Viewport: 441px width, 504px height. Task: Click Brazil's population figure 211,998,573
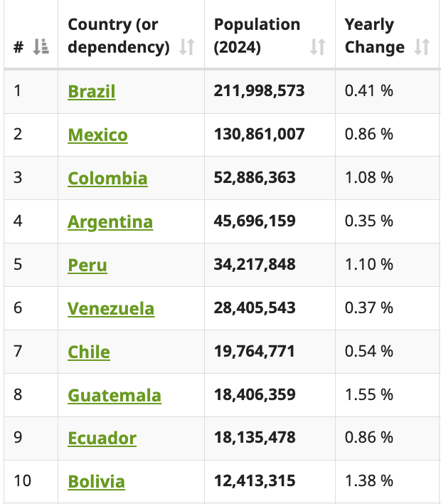tap(259, 91)
